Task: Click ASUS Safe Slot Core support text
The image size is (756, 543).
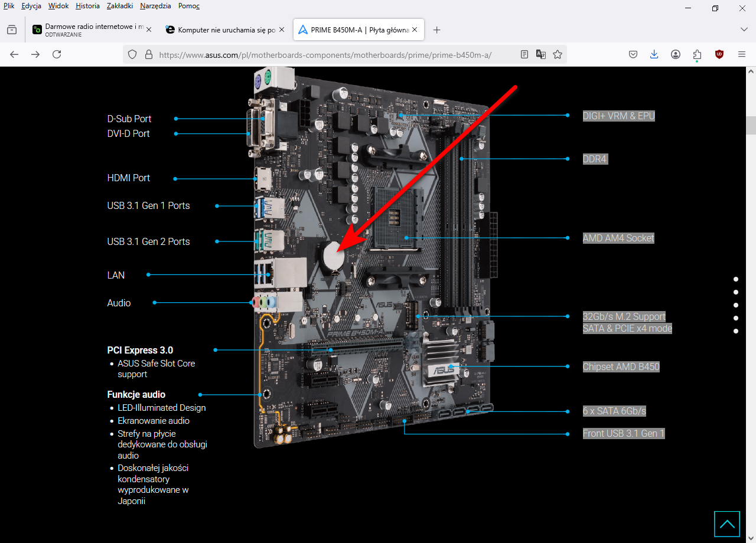Action: [x=157, y=369]
